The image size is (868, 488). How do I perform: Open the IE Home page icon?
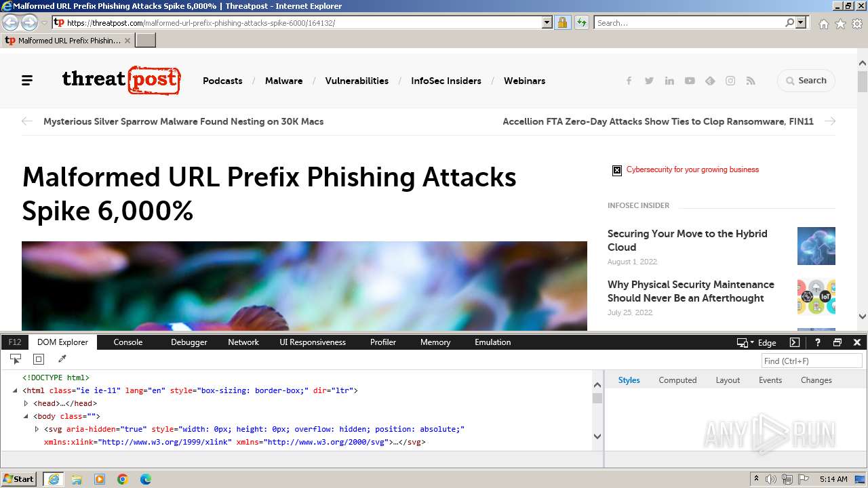click(x=823, y=23)
